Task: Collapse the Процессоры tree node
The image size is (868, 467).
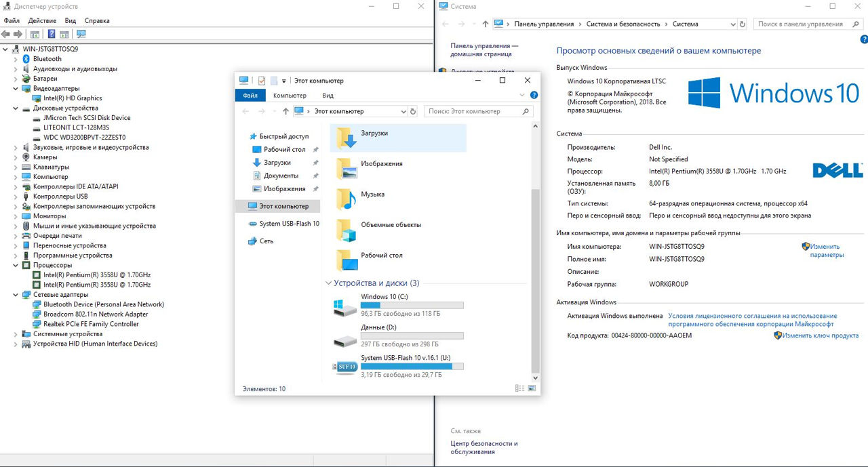Action: coord(16,265)
